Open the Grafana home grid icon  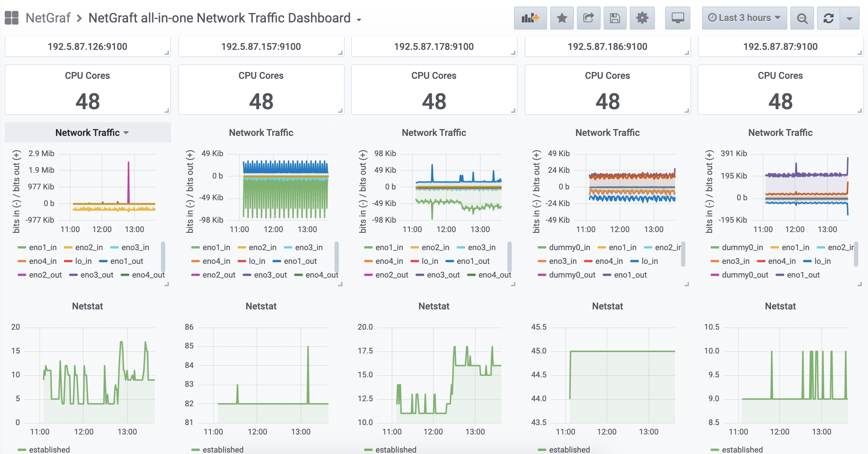[12, 18]
